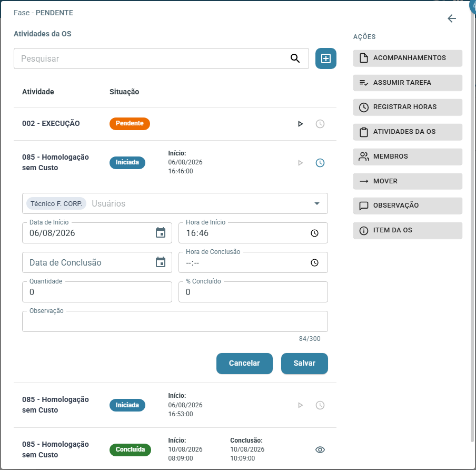Click the Data de Início field
476x470 pixels.
(97, 233)
